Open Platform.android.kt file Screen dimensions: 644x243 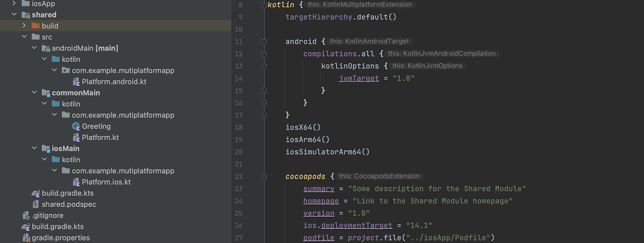click(x=114, y=82)
